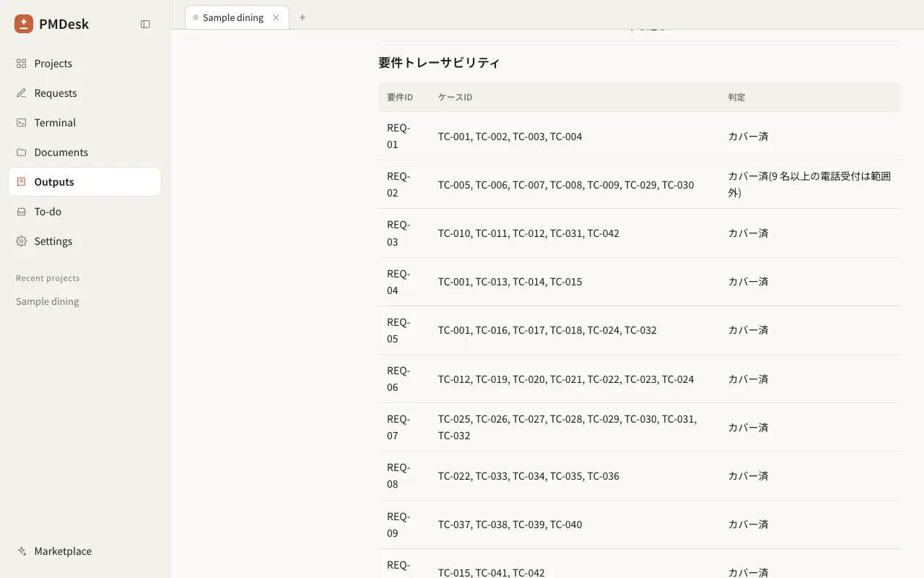Select the REQ-05 cell
Viewport: 924px width, 578px height.
398,330
